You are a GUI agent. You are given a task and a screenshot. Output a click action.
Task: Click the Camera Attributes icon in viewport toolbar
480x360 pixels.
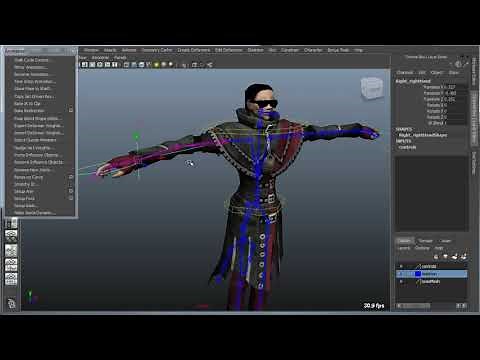[92, 65]
